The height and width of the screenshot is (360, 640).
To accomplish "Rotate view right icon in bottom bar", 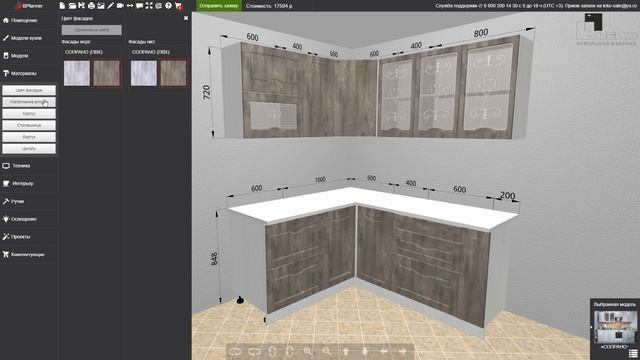I will (x=254, y=351).
